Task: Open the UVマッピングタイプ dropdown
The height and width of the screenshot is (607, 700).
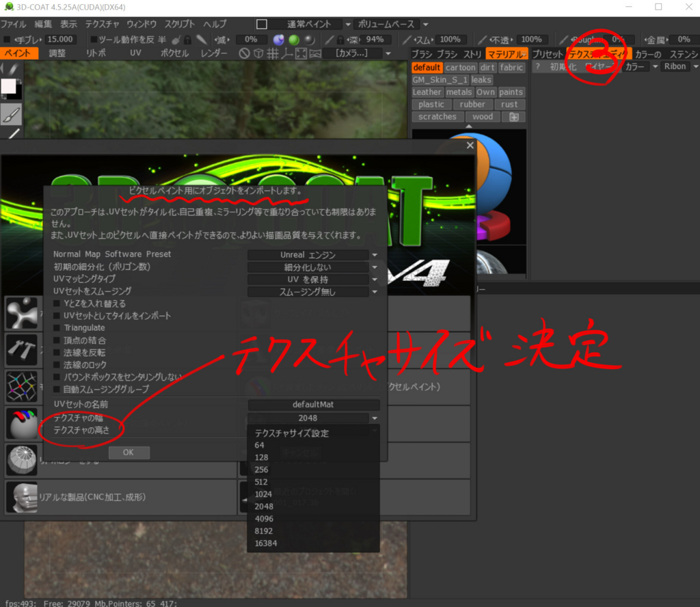Action: 313,280
